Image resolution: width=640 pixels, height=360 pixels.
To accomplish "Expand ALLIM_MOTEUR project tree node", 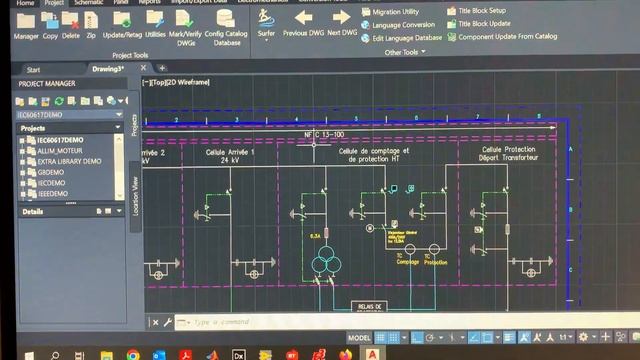I will (x=22, y=151).
